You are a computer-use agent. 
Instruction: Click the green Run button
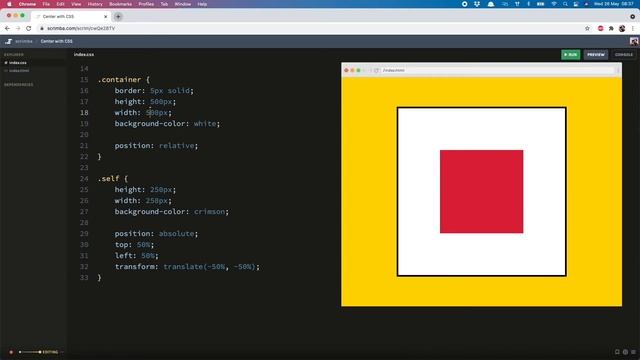[x=571, y=54]
